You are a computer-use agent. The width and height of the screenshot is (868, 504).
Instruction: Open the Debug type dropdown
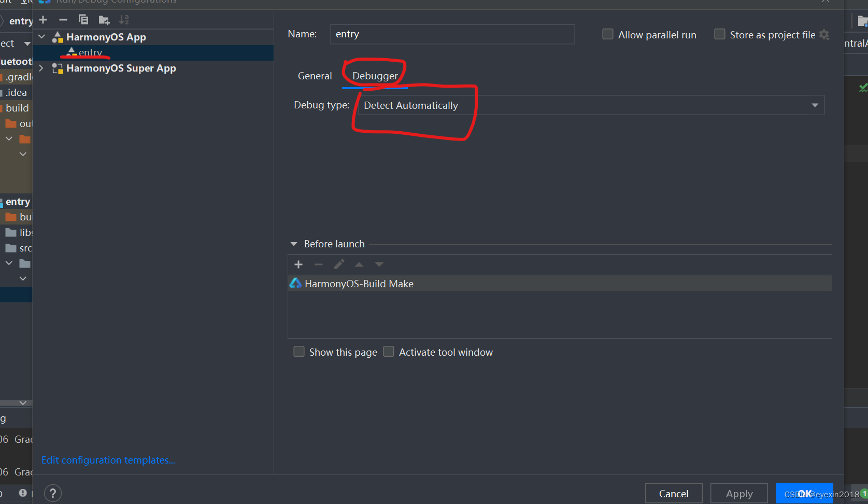(x=591, y=105)
